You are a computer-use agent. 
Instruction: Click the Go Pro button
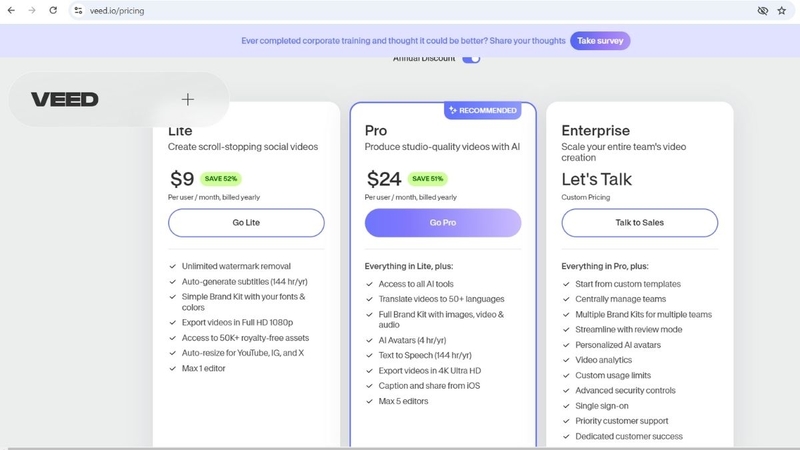pyautogui.click(x=443, y=222)
